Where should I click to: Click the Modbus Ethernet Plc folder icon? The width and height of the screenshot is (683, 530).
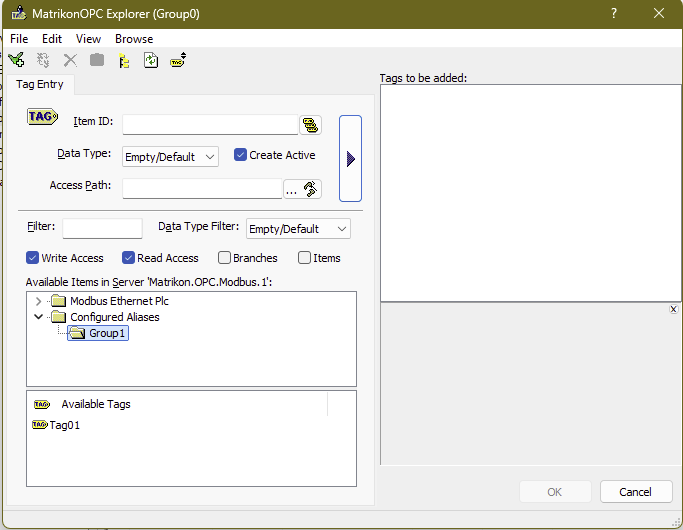58,301
